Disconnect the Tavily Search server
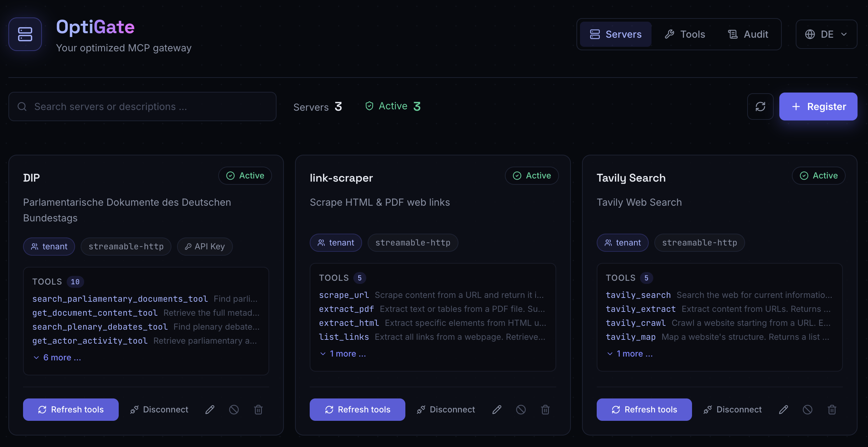Image resolution: width=868 pixels, height=447 pixels. click(733, 410)
